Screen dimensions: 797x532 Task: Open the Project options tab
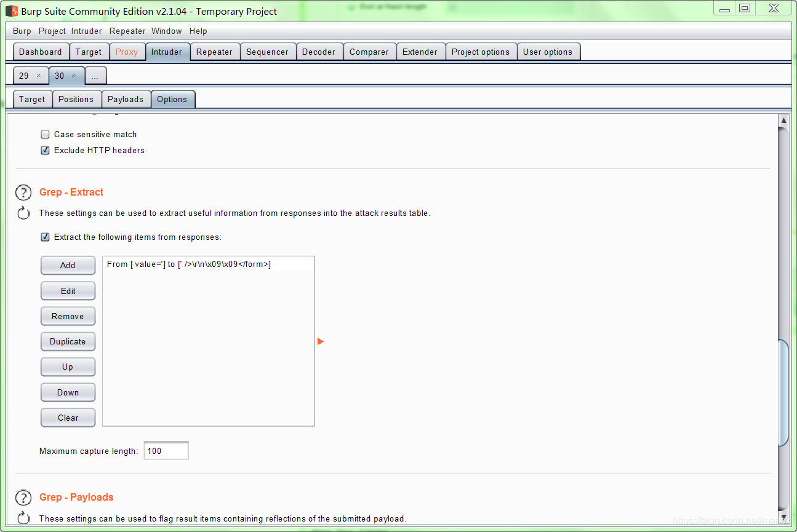[x=481, y=52]
